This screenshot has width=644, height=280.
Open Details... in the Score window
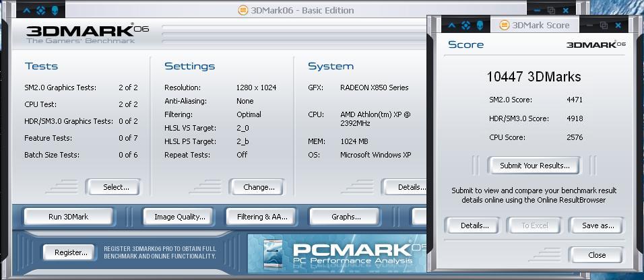473,225
